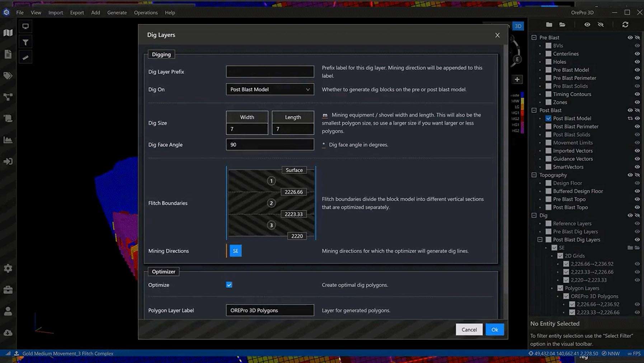This screenshot has width=644, height=363.
Task: Collapse the Pre Blast tree group
Action: pyautogui.click(x=534, y=37)
